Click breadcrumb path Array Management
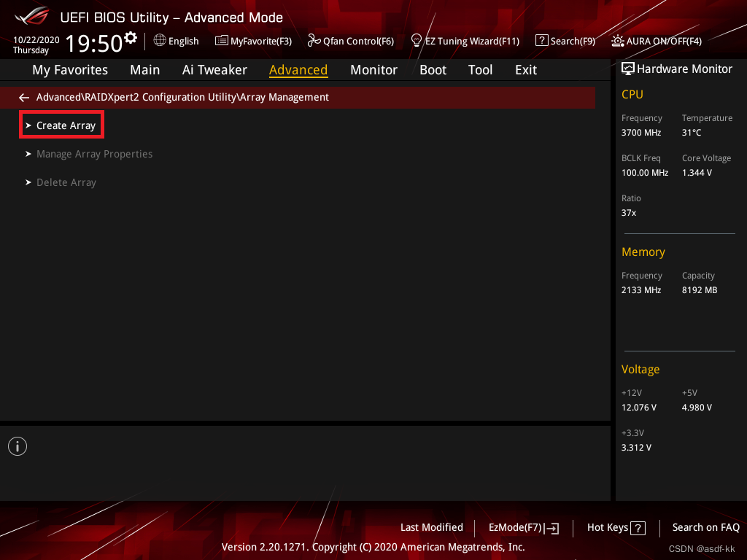747x560 pixels. (285, 98)
